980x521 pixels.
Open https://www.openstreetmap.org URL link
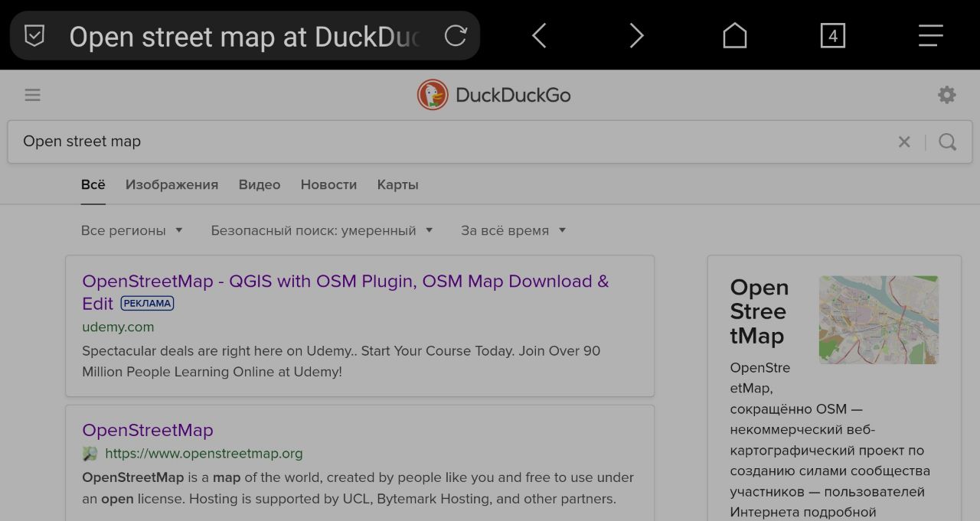pyautogui.click(x=204, y=454)
